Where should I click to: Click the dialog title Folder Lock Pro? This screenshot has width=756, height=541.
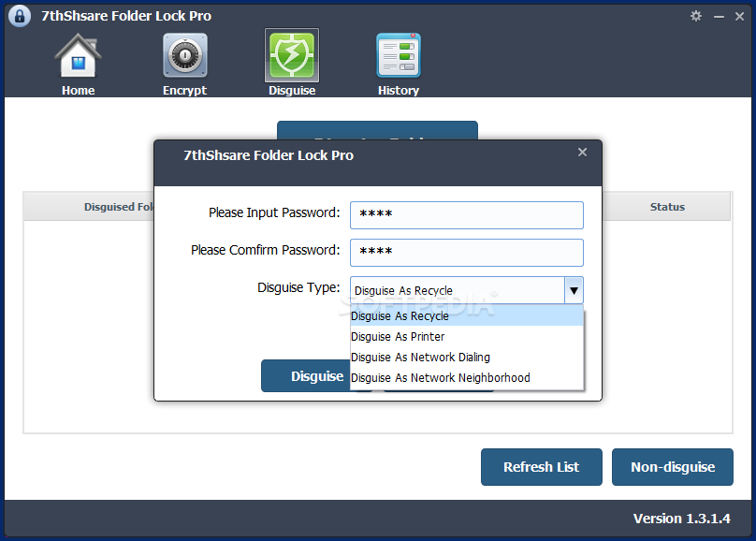tap(269, 155)
